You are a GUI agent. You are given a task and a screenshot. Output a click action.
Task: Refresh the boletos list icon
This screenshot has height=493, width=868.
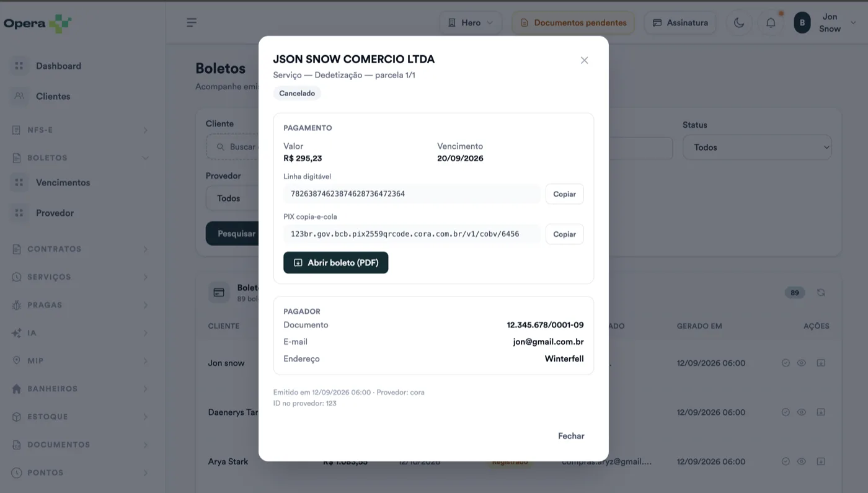pyautogui.click(x=821, y=293)
